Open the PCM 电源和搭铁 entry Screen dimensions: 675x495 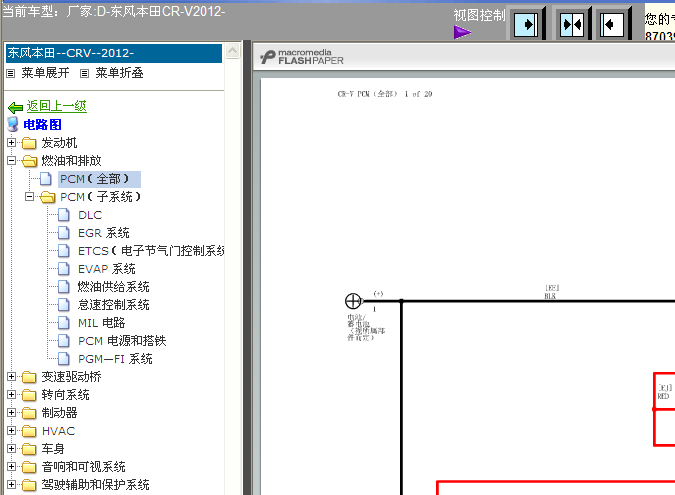coord(122,341)
